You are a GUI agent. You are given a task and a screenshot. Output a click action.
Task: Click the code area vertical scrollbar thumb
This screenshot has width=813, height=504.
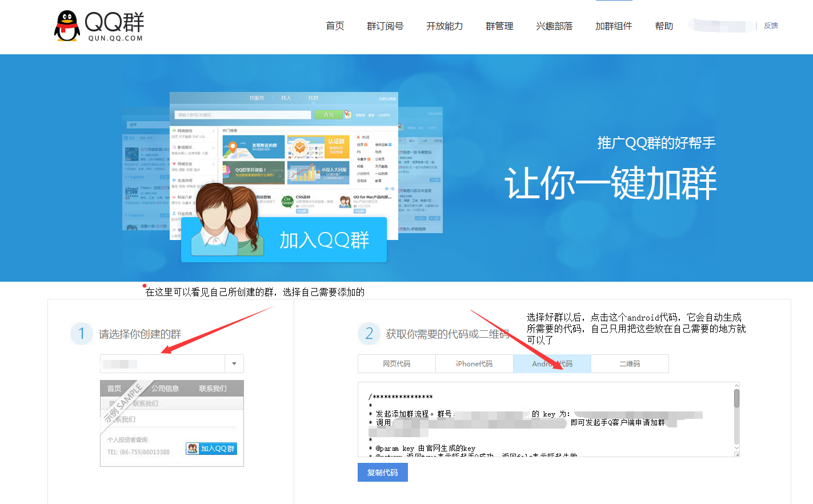[737, 398]
